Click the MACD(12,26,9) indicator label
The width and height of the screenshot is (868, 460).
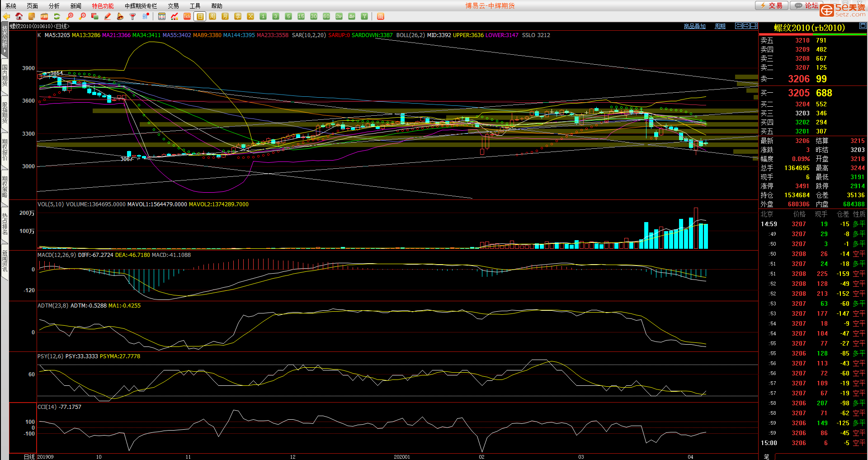coord(57,255)
